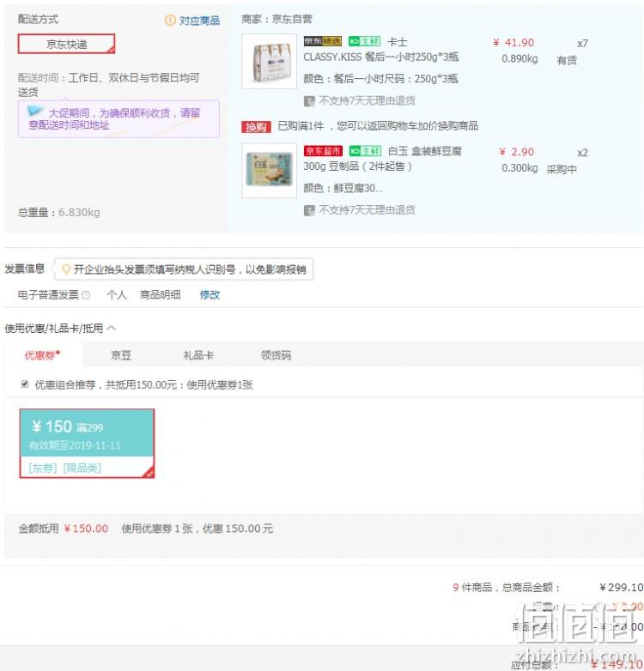Switch to the 礼品卡 tab
The height and width of the screenshot is (671, 644).
198,355
